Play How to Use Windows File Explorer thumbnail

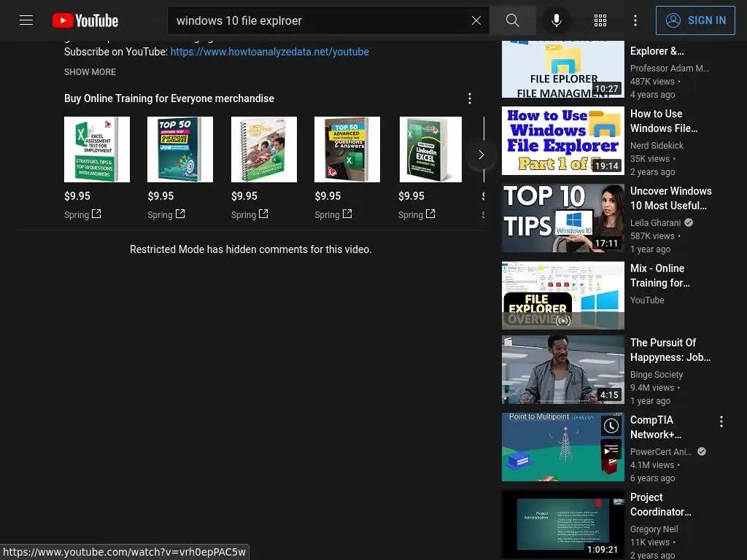[563, 141]
